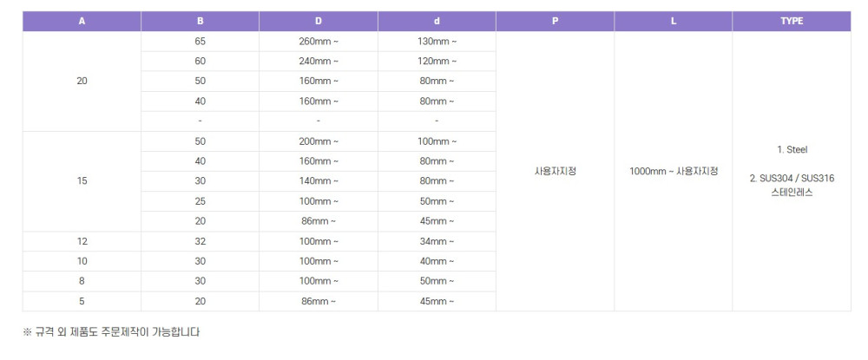The width and height of the screenshot is (868, 360).
Task: Click the 200mm ~ cell
Action: (319, 141)
